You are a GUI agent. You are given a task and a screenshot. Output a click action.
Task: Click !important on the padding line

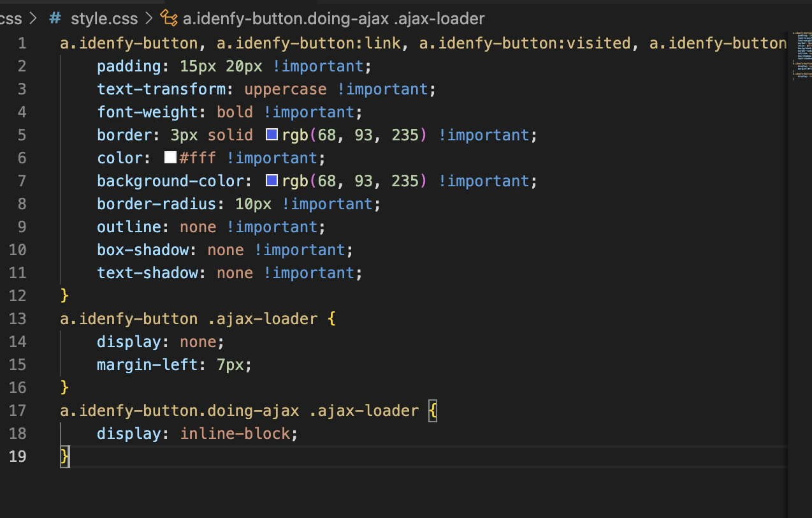(320, 66)
